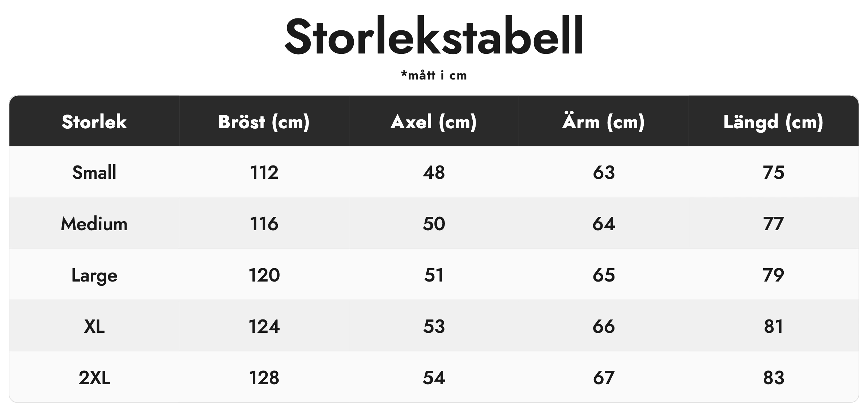Select the 75 length value for Small

click(x=773, y=172)
